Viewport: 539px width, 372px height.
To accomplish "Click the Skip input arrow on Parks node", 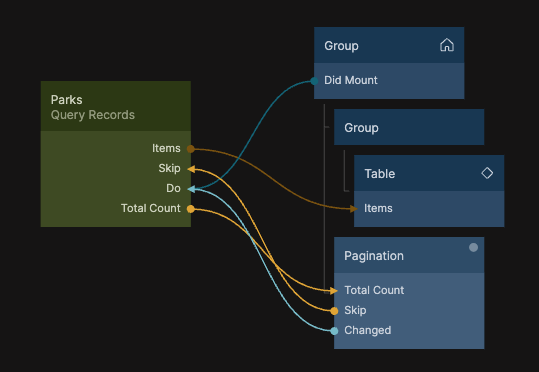I will click(191, 169).
